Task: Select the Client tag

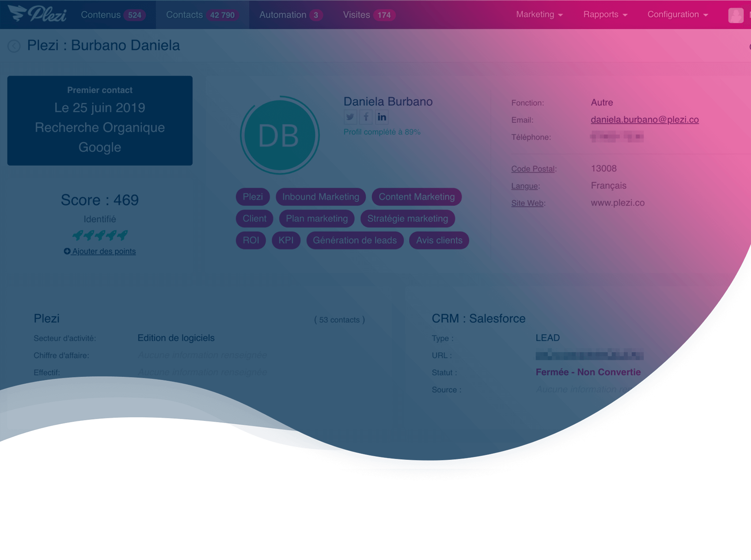Action: 254,219
